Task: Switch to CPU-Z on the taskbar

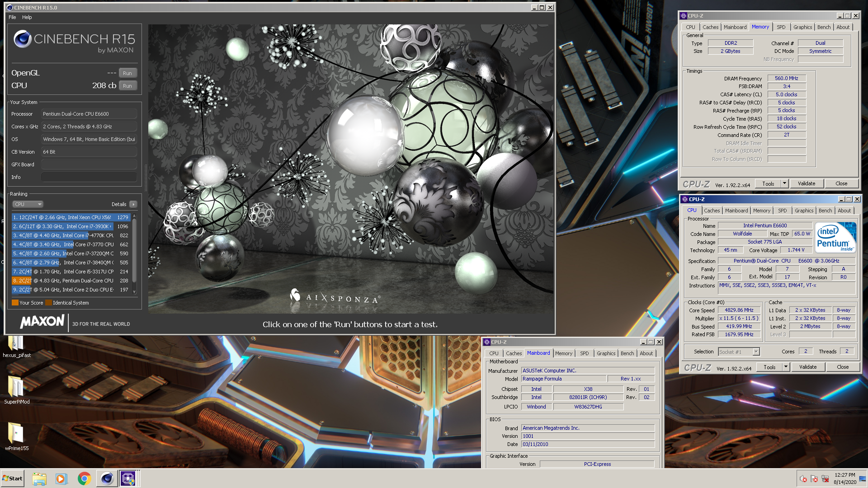Action: (x=128, y=479)
